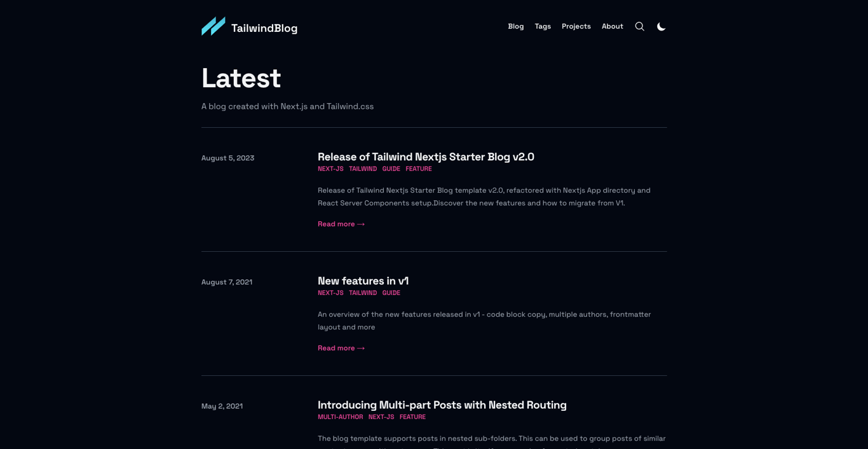Select TAILWIND tag under Release v2.0 post
Screen dimensions: 868x449
[363, 169]
